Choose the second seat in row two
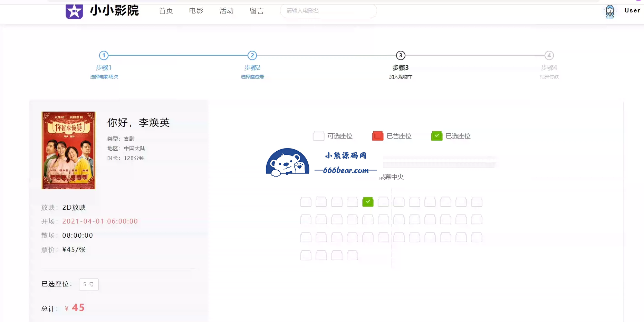The width and height of the screenshot is (644, 322). tap(321, 219)
